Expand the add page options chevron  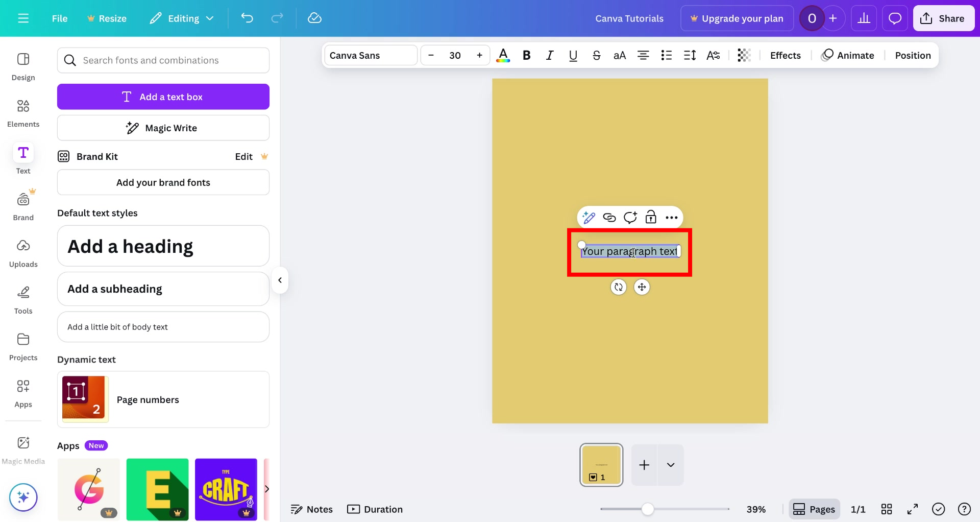(x=670, y=465)
